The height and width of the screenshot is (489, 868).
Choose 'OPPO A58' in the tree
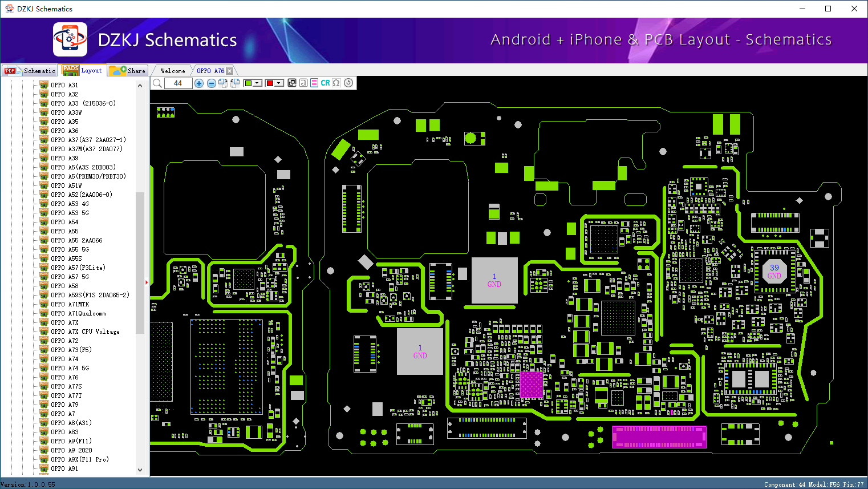pyautogui.click(x=64, y=286)
